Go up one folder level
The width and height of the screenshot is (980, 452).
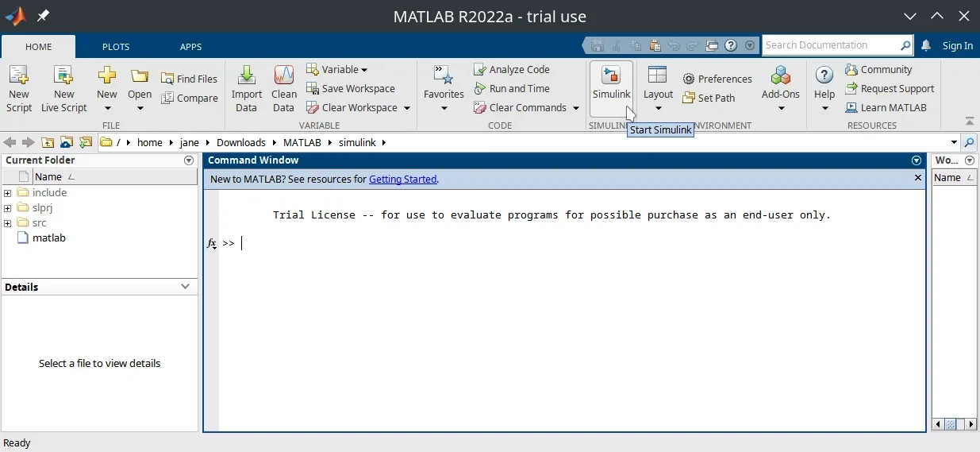click(48, 143)
